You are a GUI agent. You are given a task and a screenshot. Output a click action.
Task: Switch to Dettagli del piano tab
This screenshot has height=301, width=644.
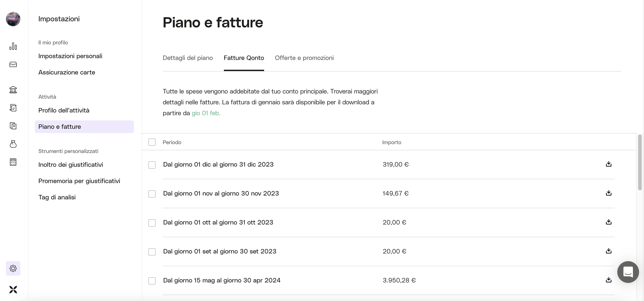188,58
